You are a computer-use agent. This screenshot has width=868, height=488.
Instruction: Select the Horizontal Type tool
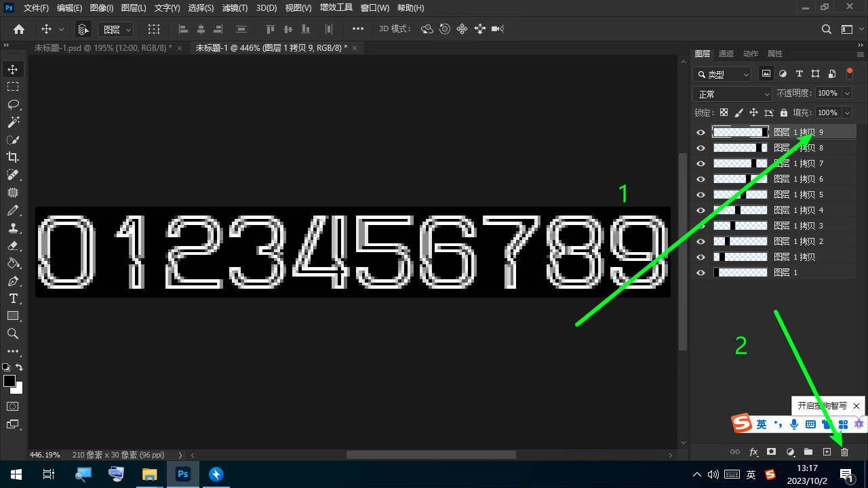pos(13,298)
